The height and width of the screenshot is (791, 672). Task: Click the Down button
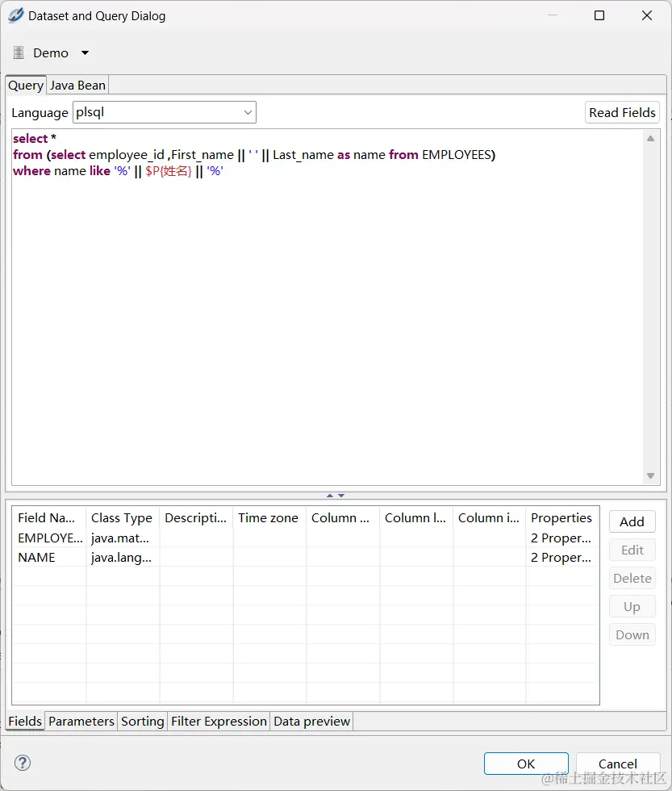point(632,634)
